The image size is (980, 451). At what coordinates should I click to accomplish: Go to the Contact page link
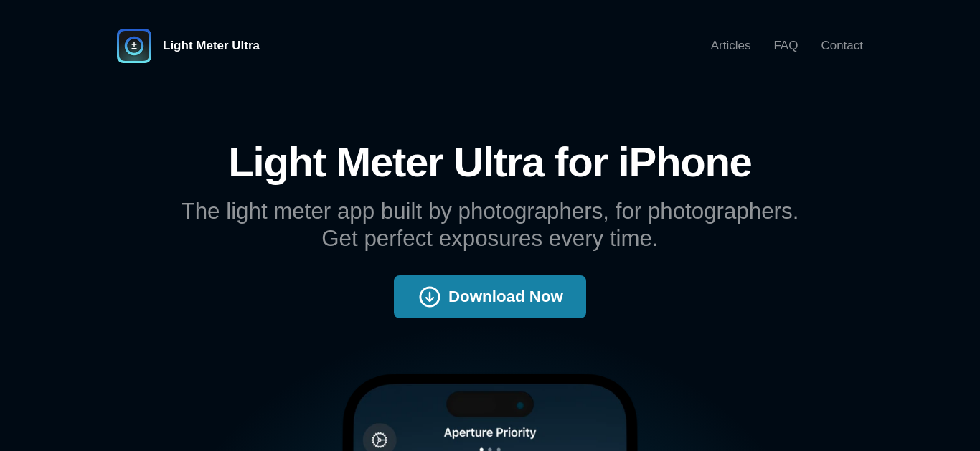pos(842,46)
